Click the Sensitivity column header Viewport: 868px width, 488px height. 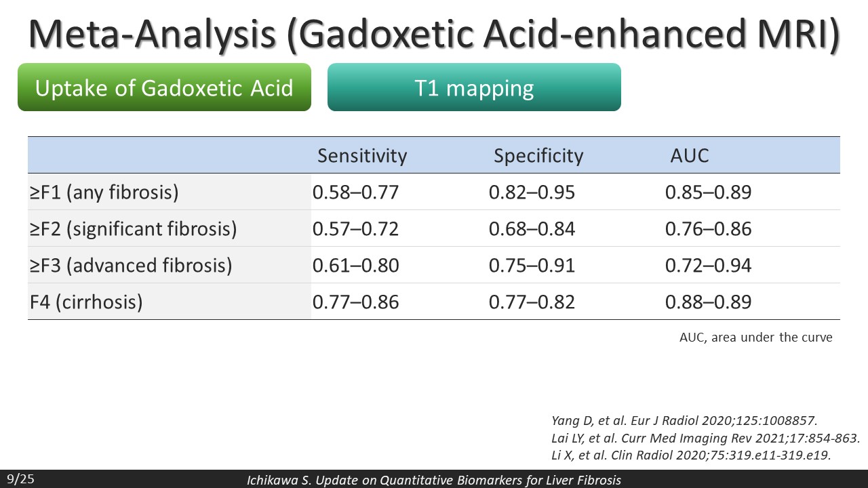pos(362,156)
